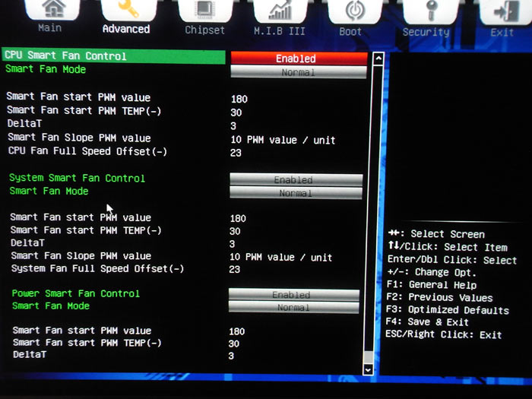
Task: Click the scrollbar up arrow
Action: pos(378,59)
